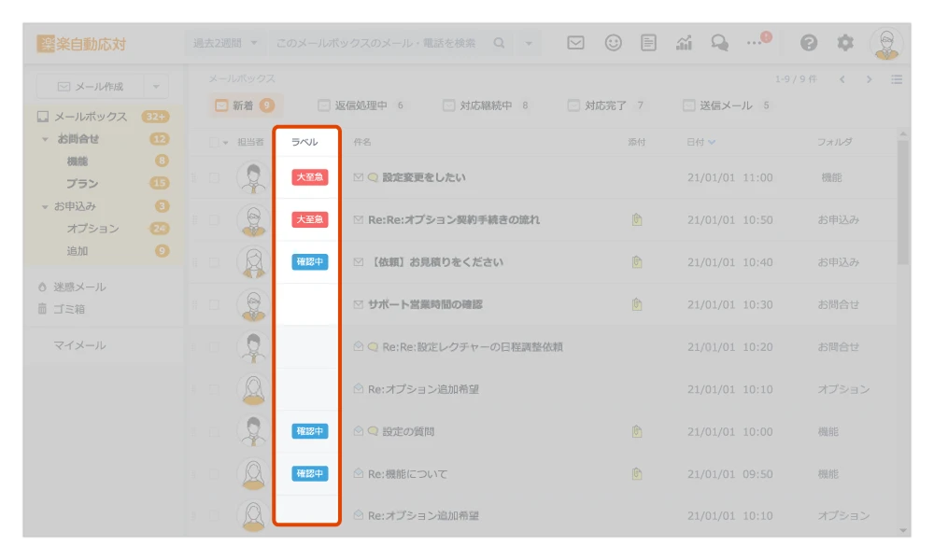
Task: Open the more options ellipsis with notification badge
Action: tap(757, 40)
